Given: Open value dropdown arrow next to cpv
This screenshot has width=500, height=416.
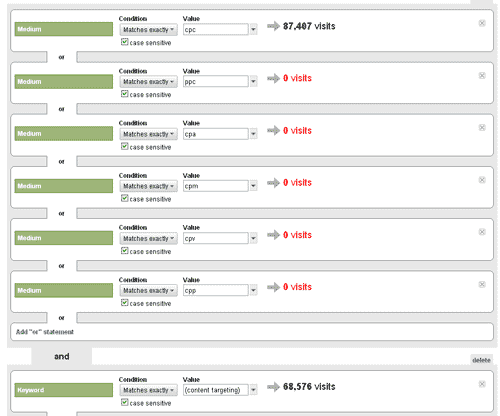Looking at the screenshot, I should tap(253, 238).
